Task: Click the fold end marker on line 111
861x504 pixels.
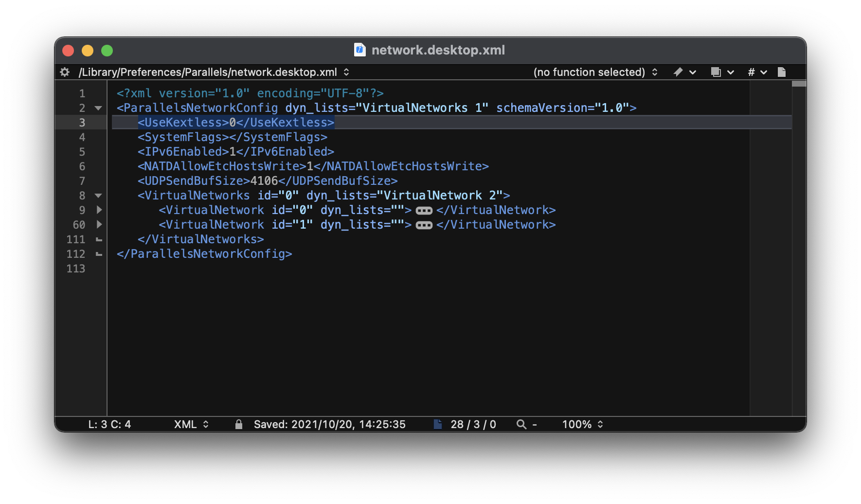Action: click(99, 239)
